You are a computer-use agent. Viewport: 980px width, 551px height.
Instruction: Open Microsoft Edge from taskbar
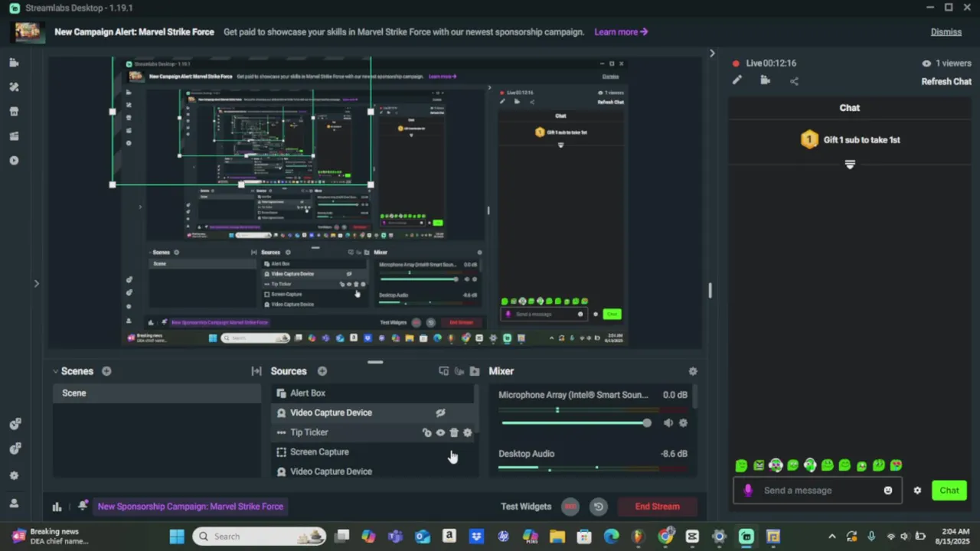(611, 536)
